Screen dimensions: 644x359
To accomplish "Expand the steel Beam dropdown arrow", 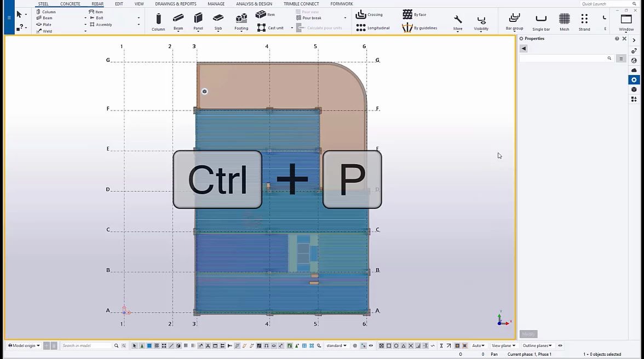I will 85,18.
